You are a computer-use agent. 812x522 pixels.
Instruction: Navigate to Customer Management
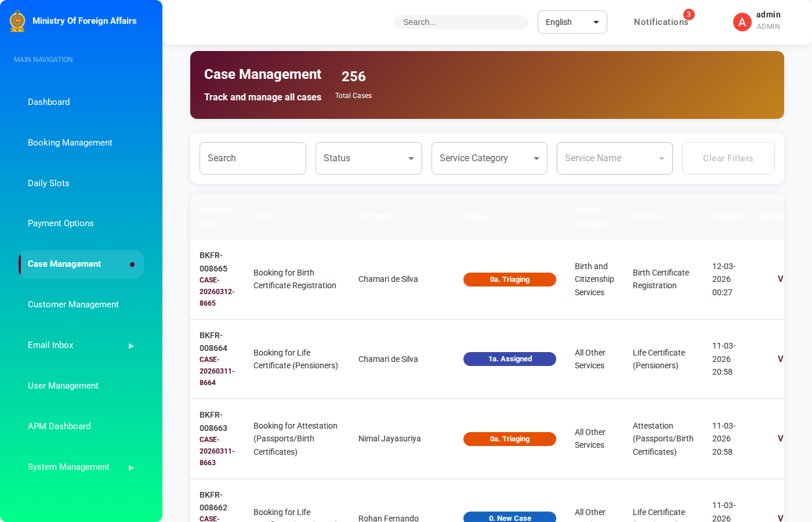[73, 304]
